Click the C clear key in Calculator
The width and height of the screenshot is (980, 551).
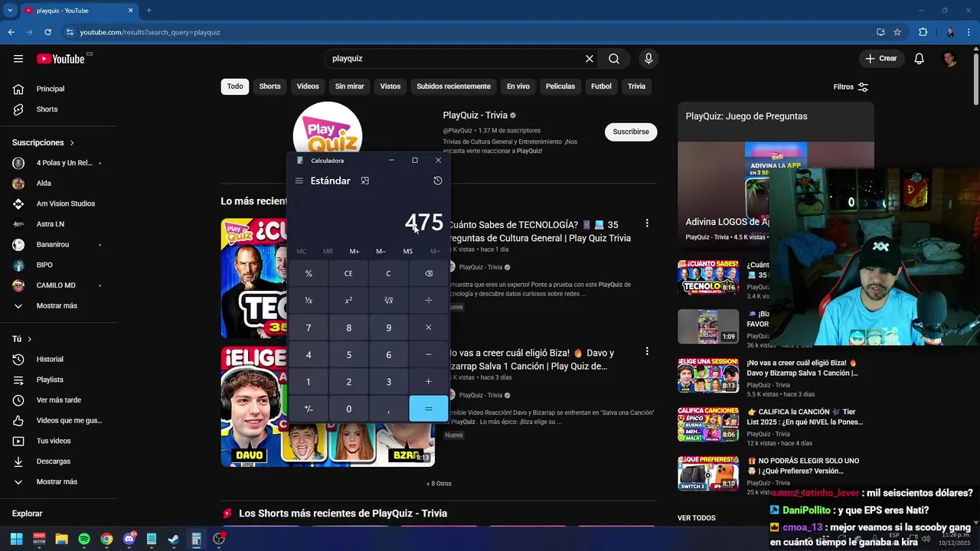tap(388, 273)
